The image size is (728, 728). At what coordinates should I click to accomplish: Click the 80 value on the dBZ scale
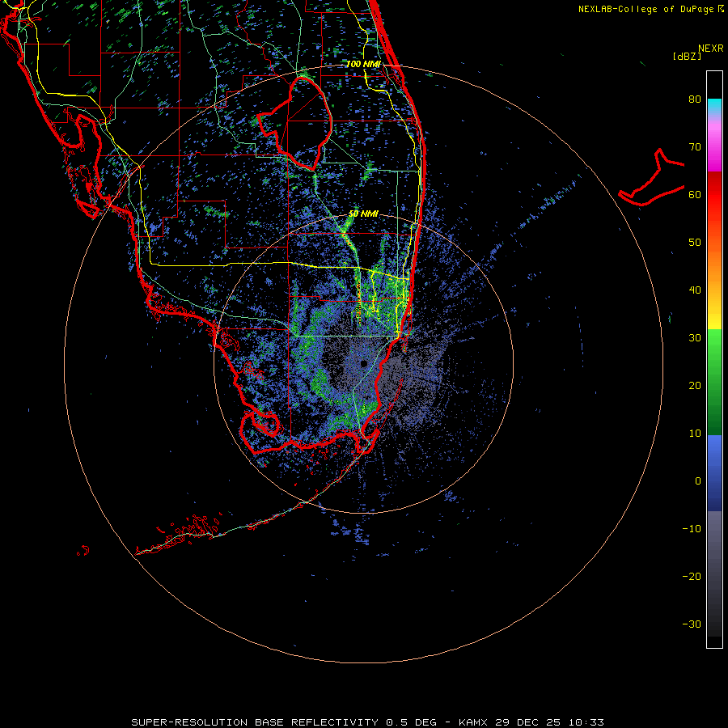(695, 99)
